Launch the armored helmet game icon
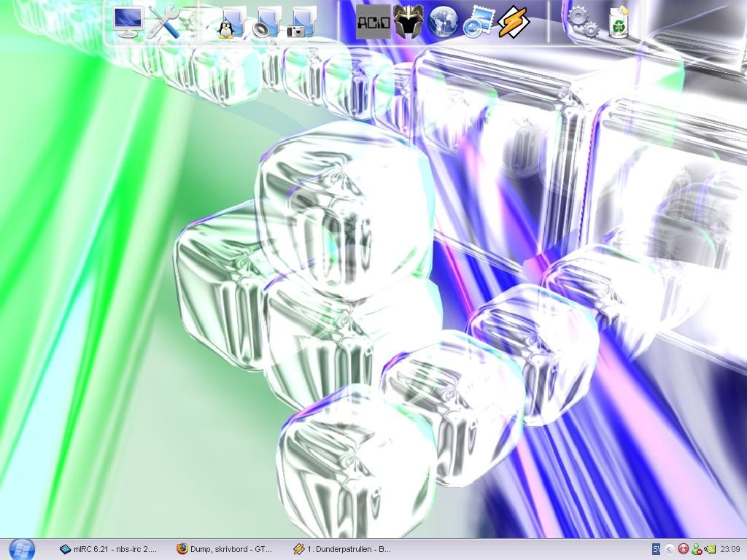The image size is (747, 560). [x=409, y=22]
